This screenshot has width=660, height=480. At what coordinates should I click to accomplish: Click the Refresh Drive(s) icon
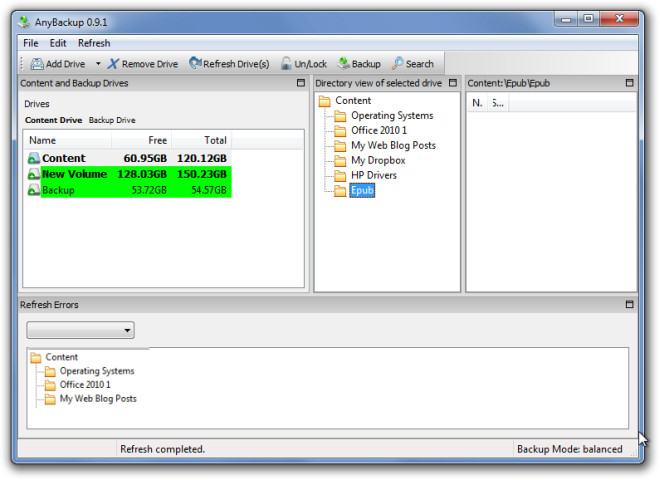point(195,63)
